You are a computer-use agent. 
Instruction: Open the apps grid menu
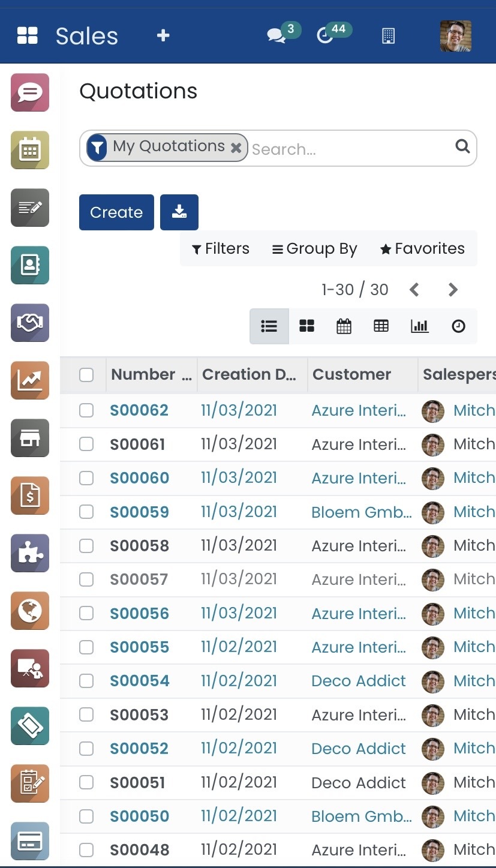(28, 35)
